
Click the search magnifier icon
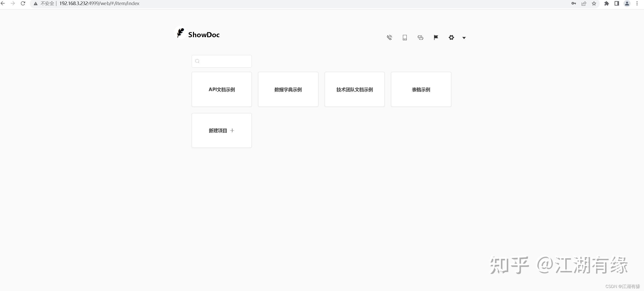tap(197, 61)
